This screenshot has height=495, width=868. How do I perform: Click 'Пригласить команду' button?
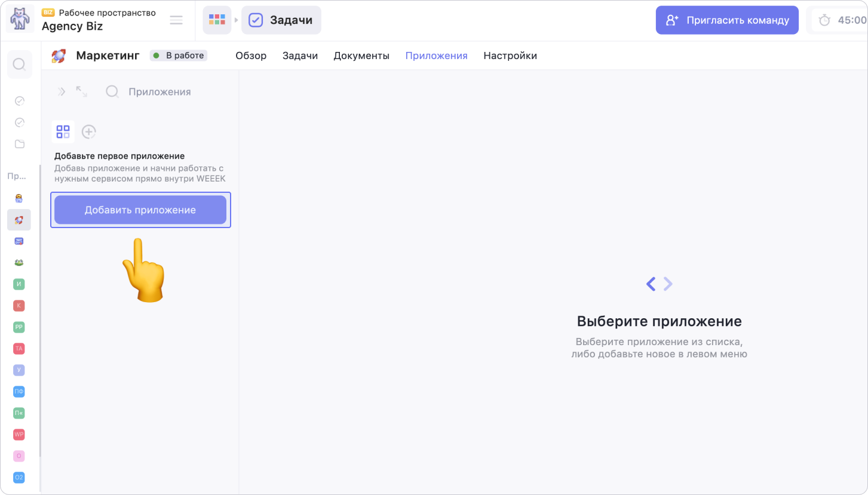click(727, 20)
